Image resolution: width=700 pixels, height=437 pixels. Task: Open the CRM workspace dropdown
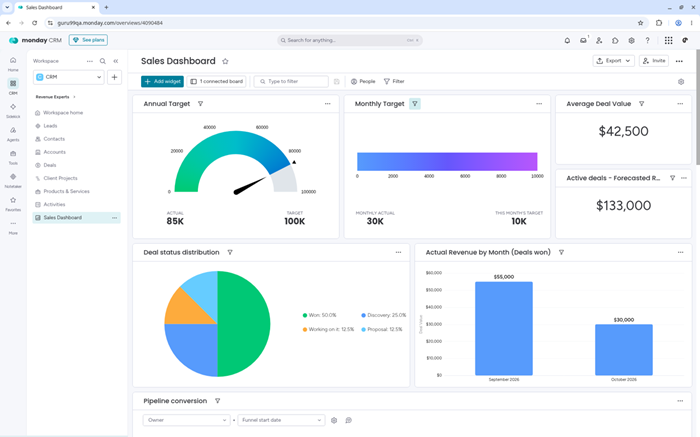pyautogui.click(x=68, y=77)
